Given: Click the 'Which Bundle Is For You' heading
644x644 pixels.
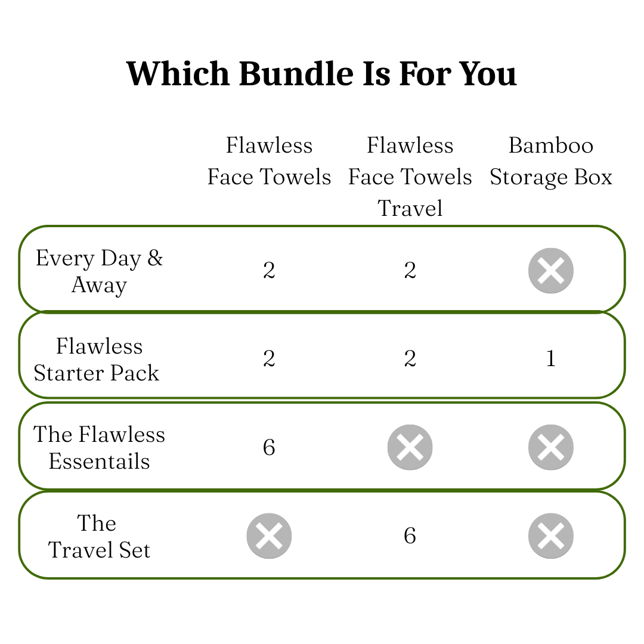Looking at the screenshot, I should coord(321,74).
